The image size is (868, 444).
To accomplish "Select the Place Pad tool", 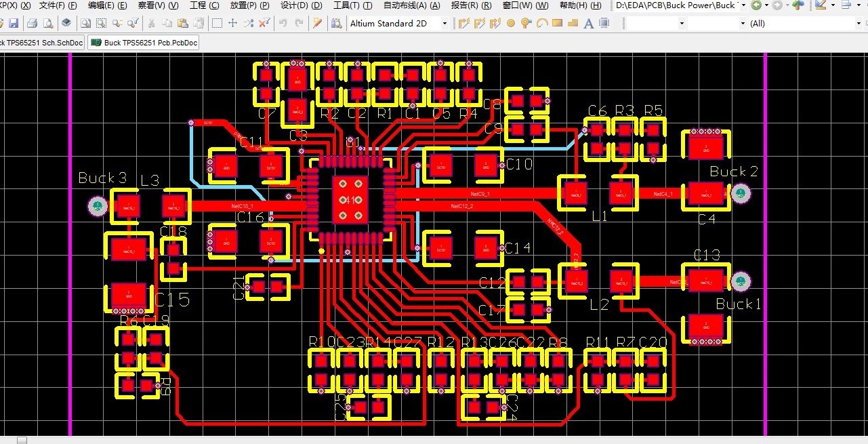I will [x=511, y=23].
